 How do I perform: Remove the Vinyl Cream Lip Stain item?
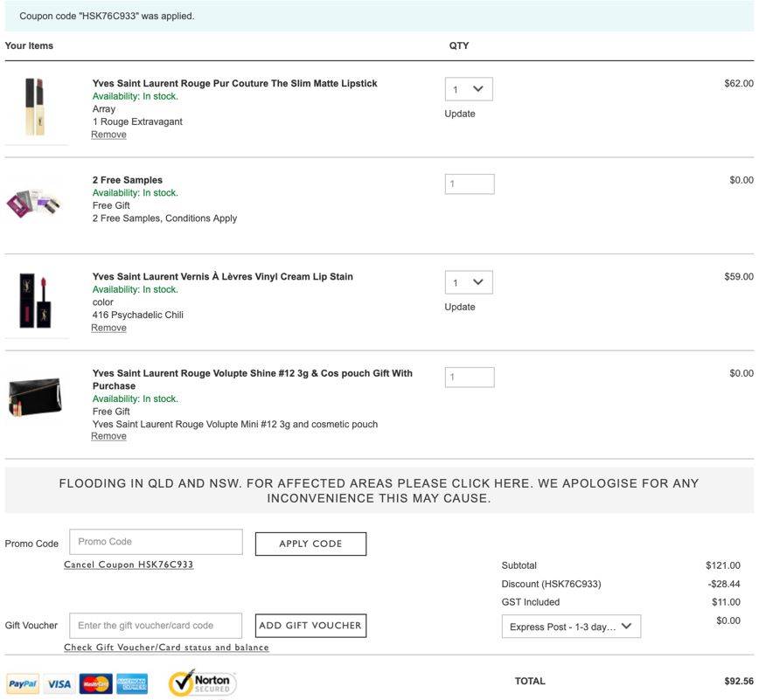(109, 328)
